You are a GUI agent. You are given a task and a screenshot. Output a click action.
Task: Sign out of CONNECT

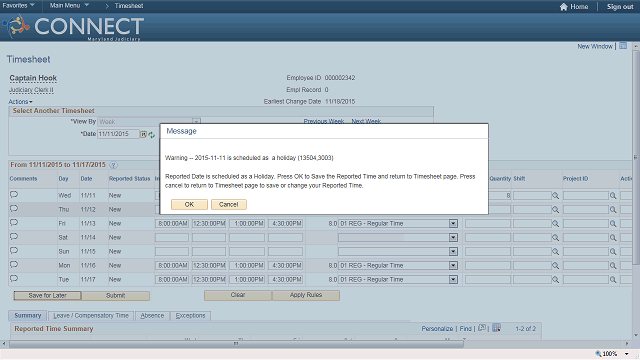[620, 7]
